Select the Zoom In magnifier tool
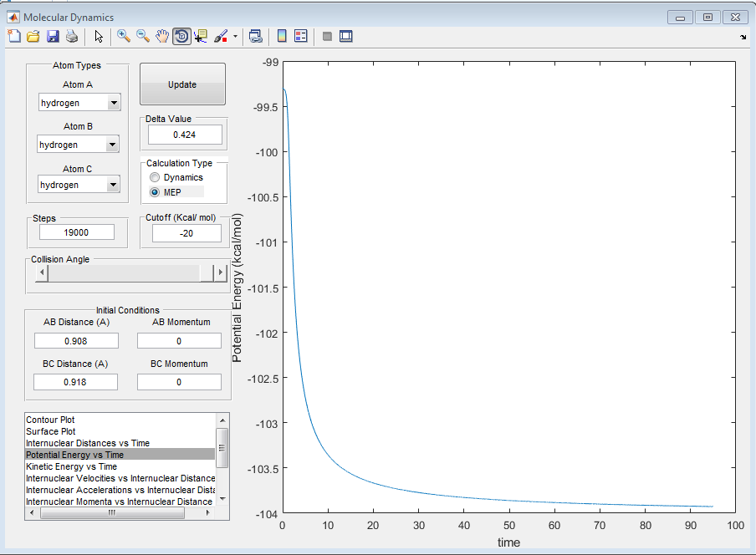This screenshot has width=756, height=555. click(124, 36)
